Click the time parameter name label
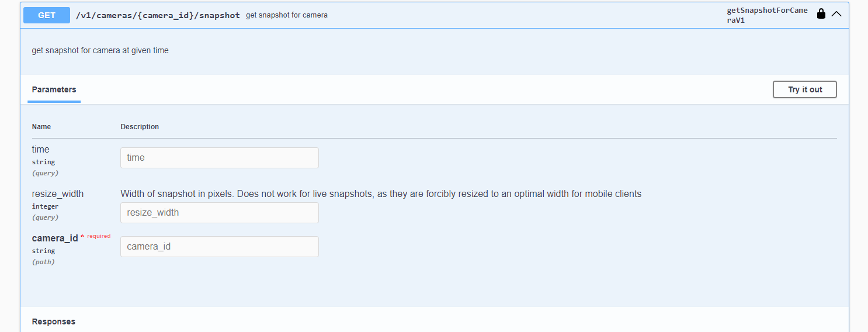The width and height of the screenshot is (868, 332). coord(41,150)
